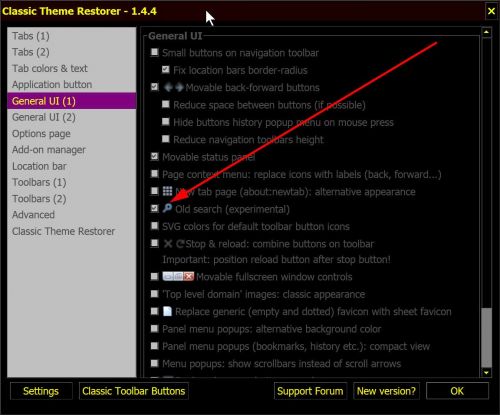Check Panel menu popups alternative background color
This screenshot has width=500, height=415.
point(154,328)
